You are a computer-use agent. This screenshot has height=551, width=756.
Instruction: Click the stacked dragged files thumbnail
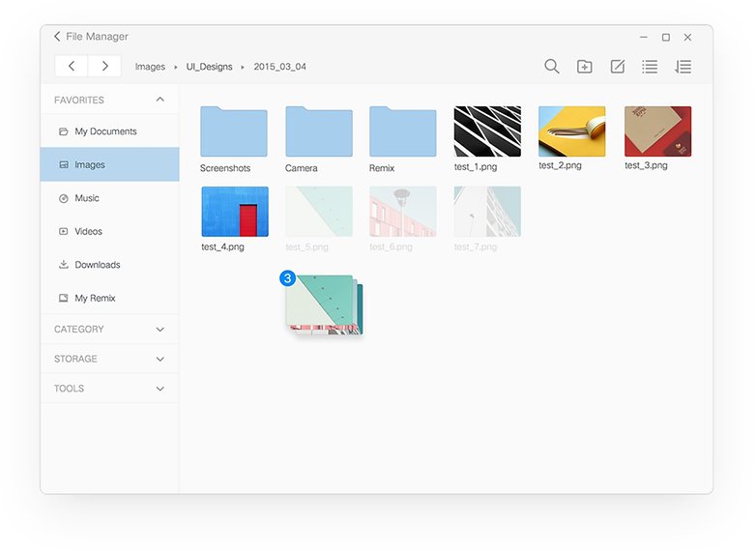[324, 304]
